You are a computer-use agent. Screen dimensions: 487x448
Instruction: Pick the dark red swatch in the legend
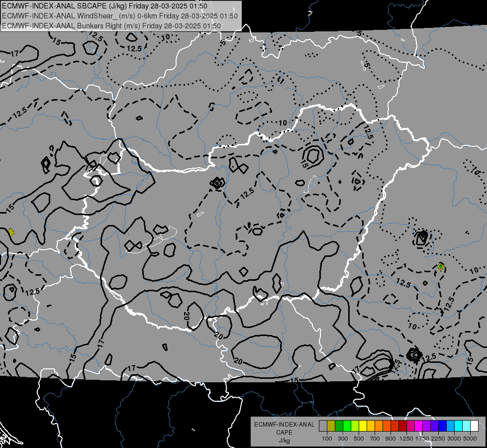pos(402,426)
